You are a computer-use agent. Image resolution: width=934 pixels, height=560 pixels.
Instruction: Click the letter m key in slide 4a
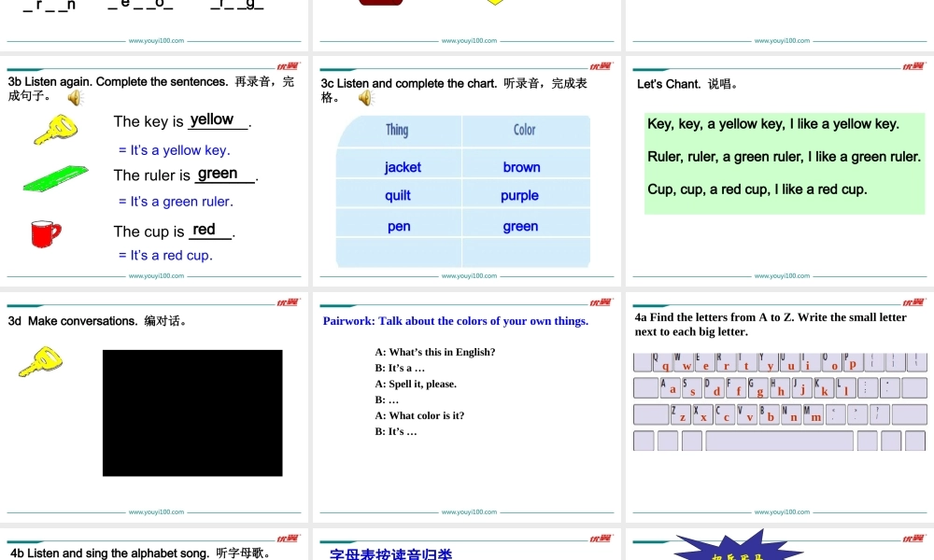point(815,415)
